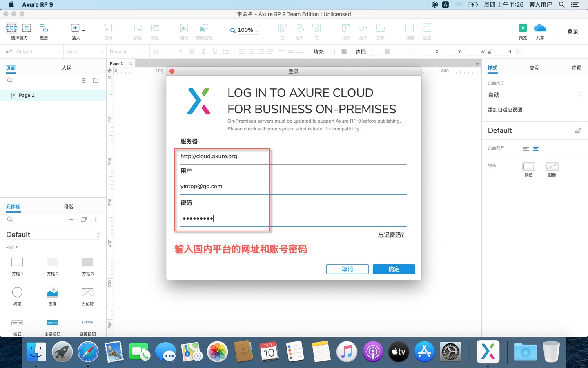Switch to the 母版 masters tab
The image size is (588, 368).
tap(69, 207)
